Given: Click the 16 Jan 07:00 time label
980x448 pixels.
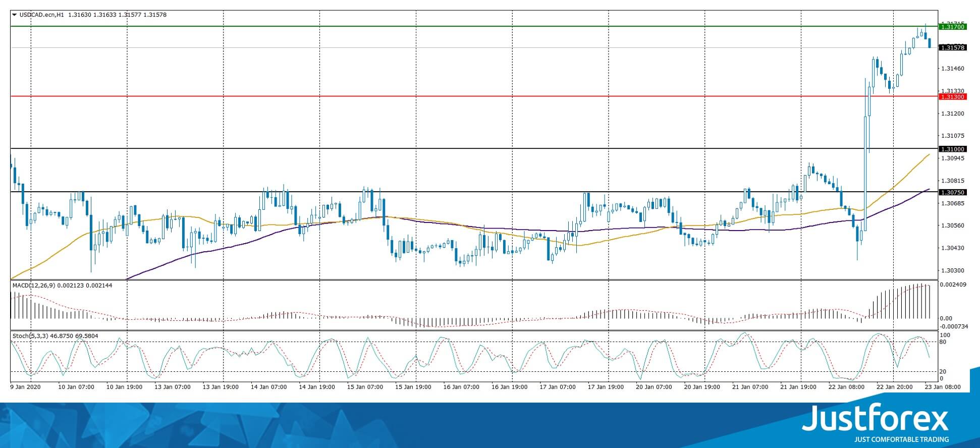Looking at the screenshot, I should (461, 387).
